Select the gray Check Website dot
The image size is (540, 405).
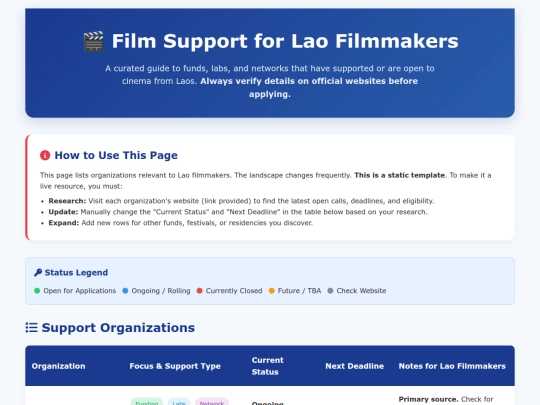[x=330, y=291]
